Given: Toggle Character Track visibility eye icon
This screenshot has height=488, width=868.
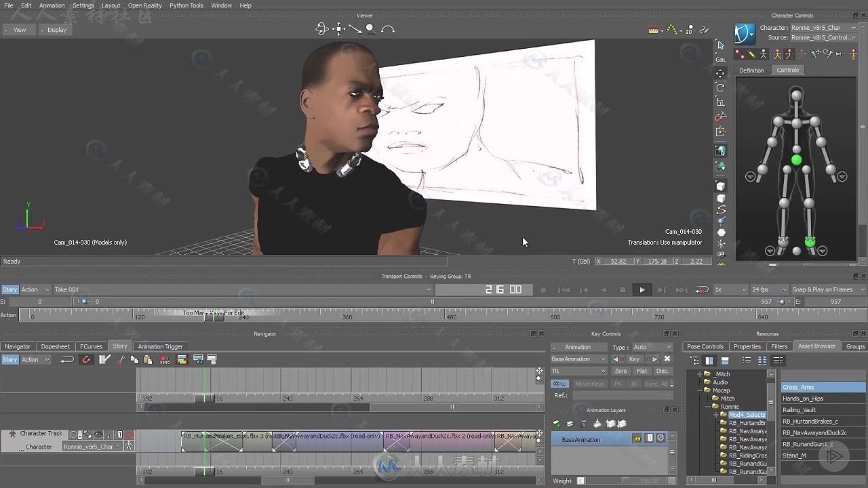Looking at the screenshot, I should coord(98,434).
